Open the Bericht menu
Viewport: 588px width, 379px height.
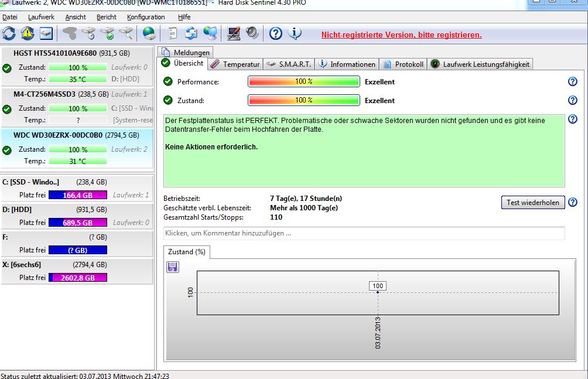(107, 17)
